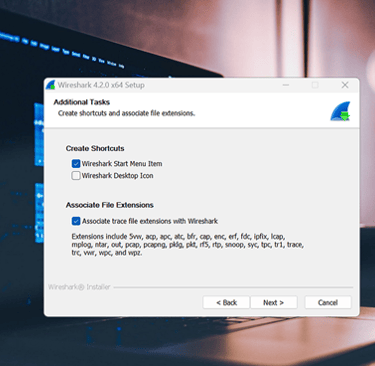The height and width of the screenshot is (366, 375).
Task: Go to the next setup step
Action: point(274,302)
